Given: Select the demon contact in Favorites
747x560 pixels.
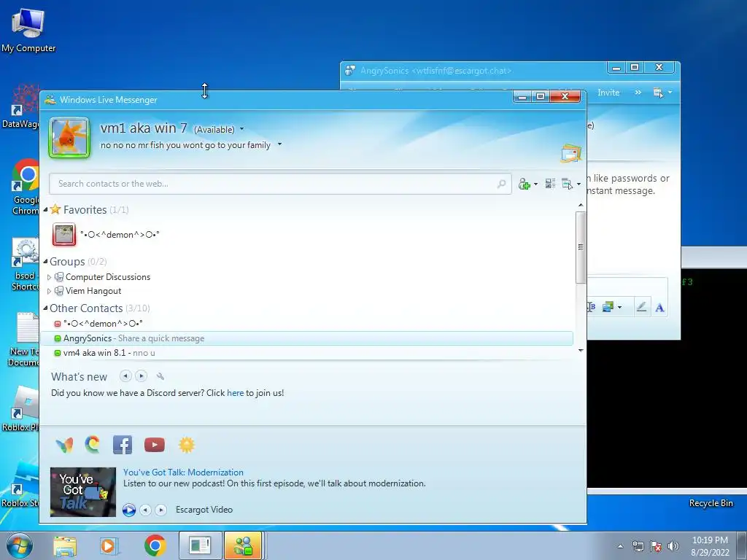Looking at the screenshot, I should pos(120,235).
